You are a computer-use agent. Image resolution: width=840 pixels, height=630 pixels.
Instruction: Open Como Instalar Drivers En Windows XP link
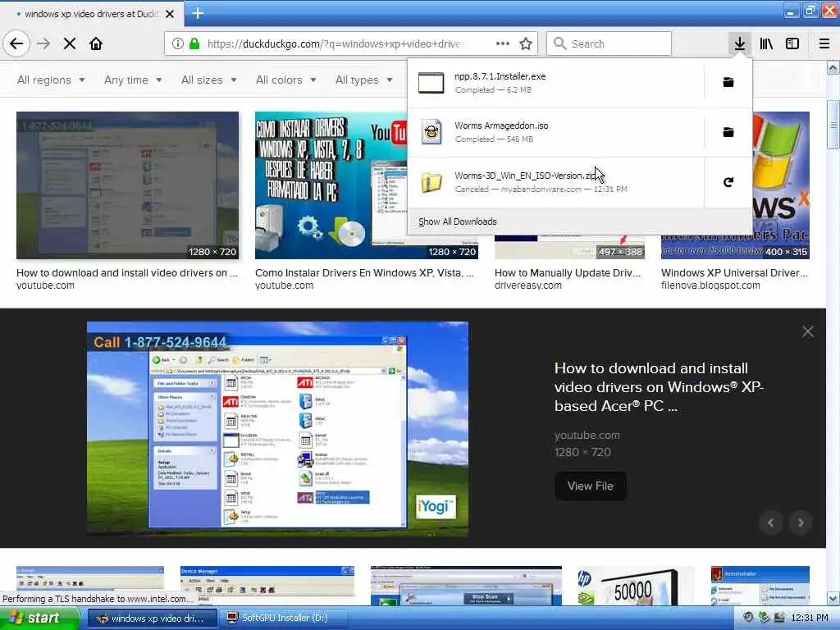364,272
